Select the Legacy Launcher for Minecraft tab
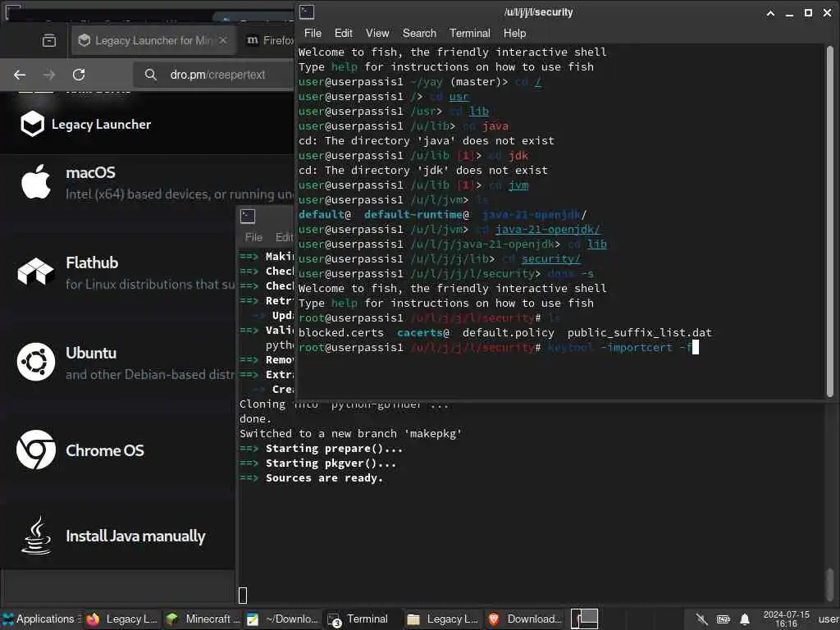 click(x=153, y=40)
